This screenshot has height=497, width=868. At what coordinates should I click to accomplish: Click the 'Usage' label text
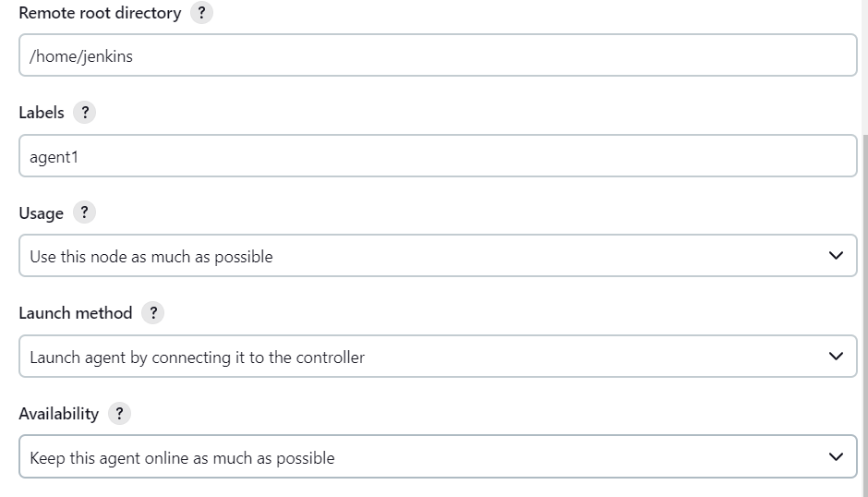(x=42, y=213)
